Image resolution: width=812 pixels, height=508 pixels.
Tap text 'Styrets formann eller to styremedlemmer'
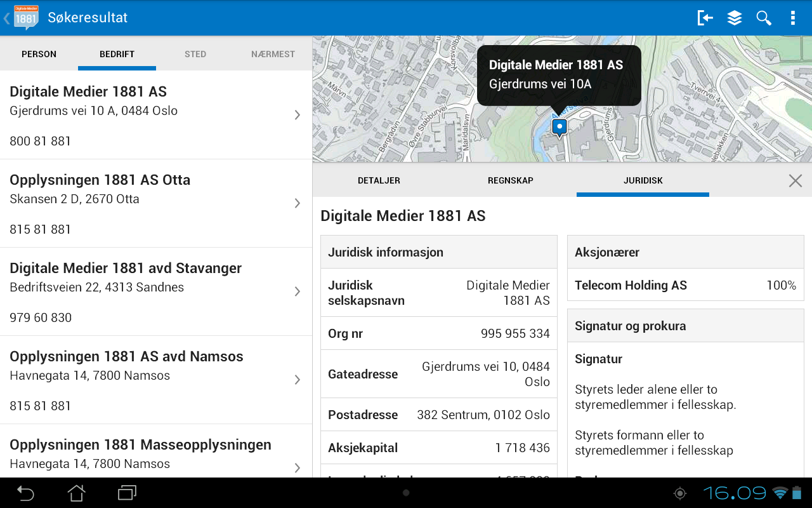point(654,443)
